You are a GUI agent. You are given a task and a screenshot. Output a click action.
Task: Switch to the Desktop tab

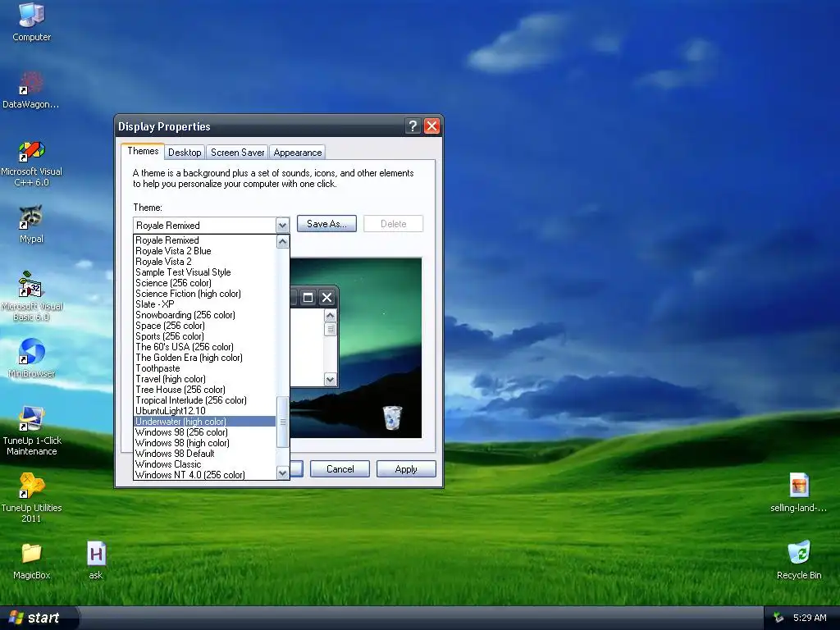[185, 153]
